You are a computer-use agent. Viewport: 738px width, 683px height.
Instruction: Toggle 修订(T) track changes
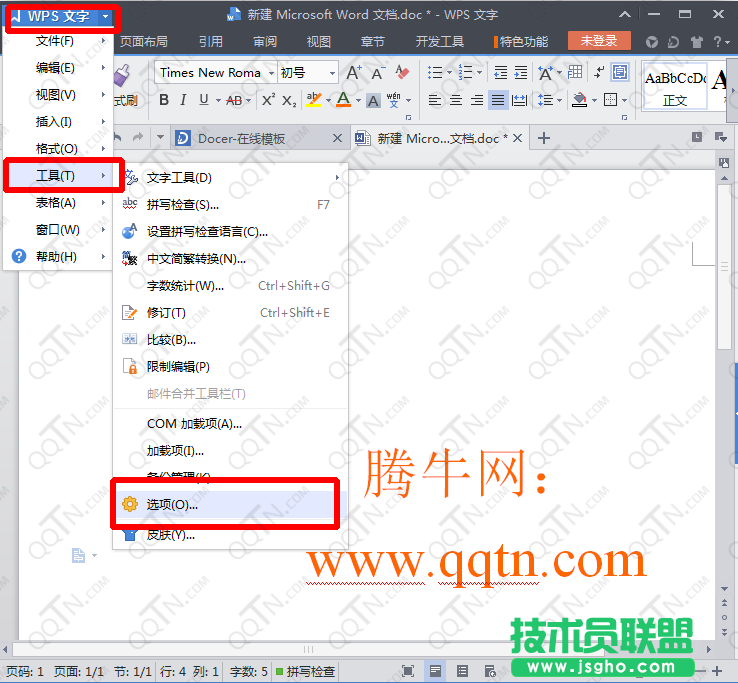coord(230,313)
